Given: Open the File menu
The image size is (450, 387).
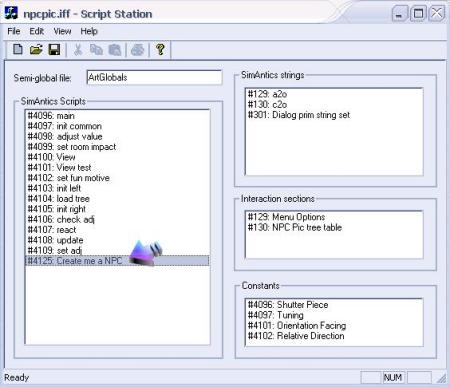Looking at the screenshot, I should (14, 31).
